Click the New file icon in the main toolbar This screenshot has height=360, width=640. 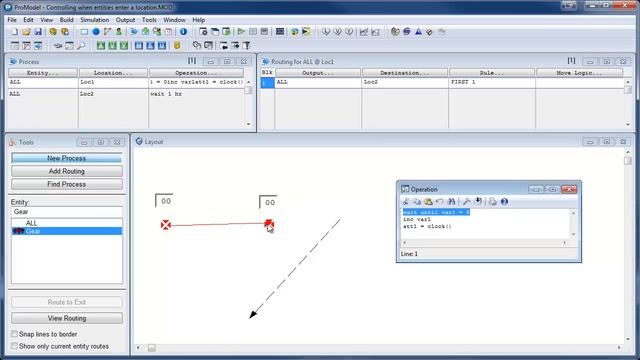tap(14, 32)
